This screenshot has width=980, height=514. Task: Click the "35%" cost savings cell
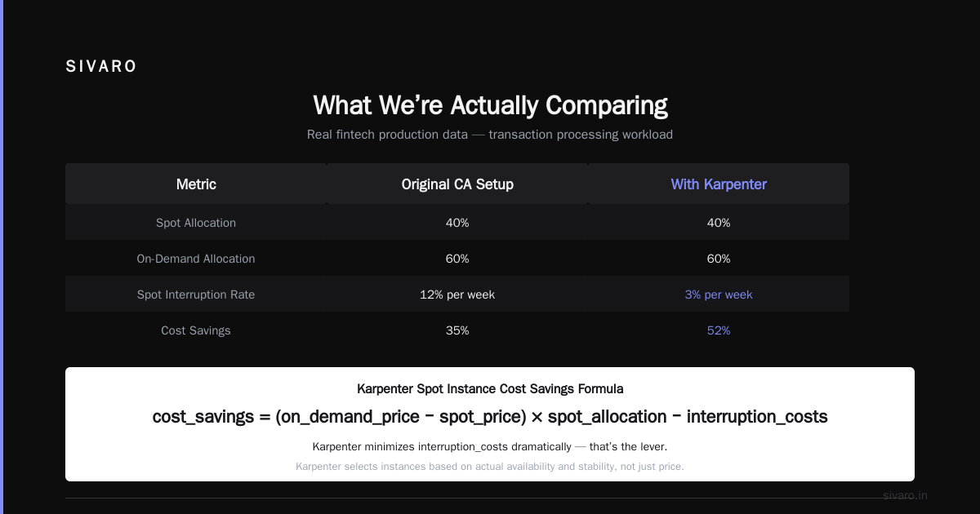[x=457, y=330]
